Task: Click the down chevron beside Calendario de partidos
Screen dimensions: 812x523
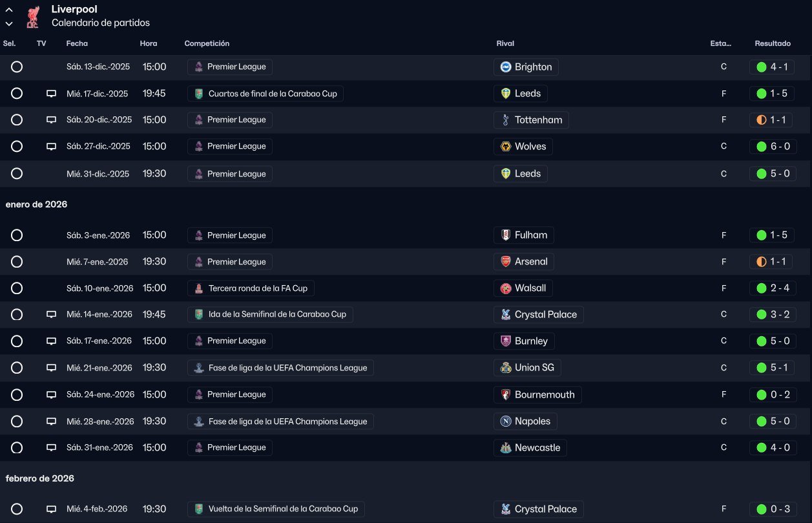Action: pos(9,23)
